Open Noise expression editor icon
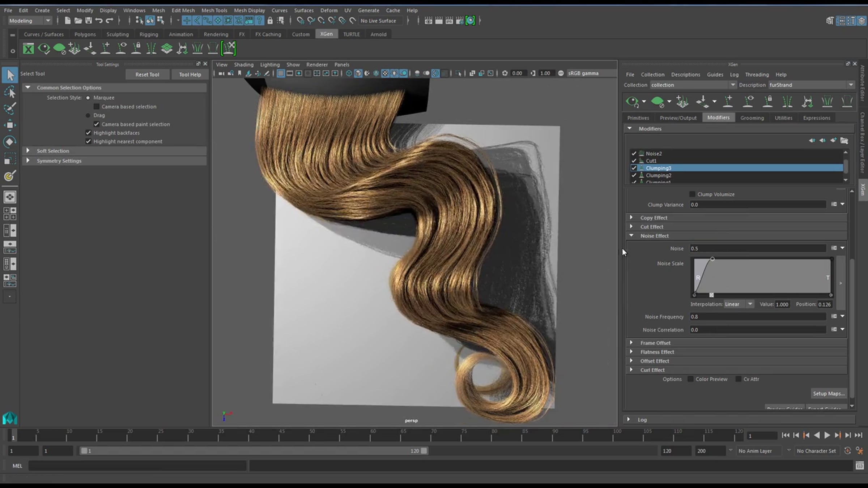 pos(834,248)
